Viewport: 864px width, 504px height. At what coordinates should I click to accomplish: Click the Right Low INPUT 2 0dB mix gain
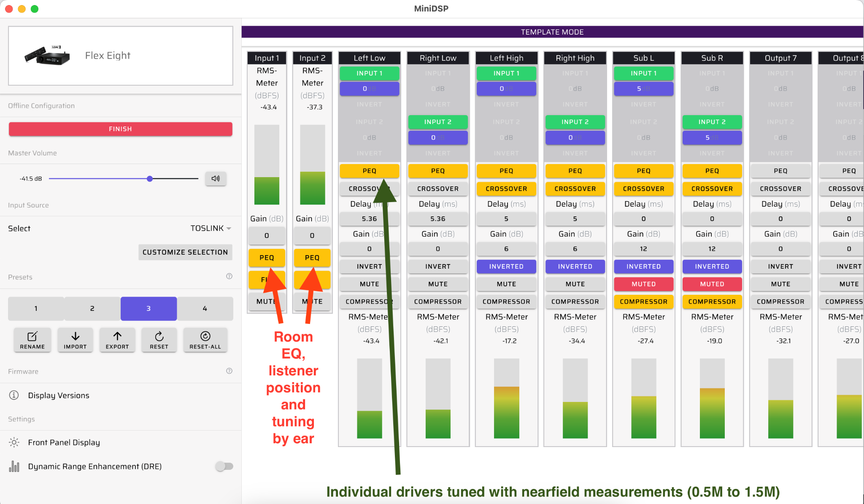point(438,137)
